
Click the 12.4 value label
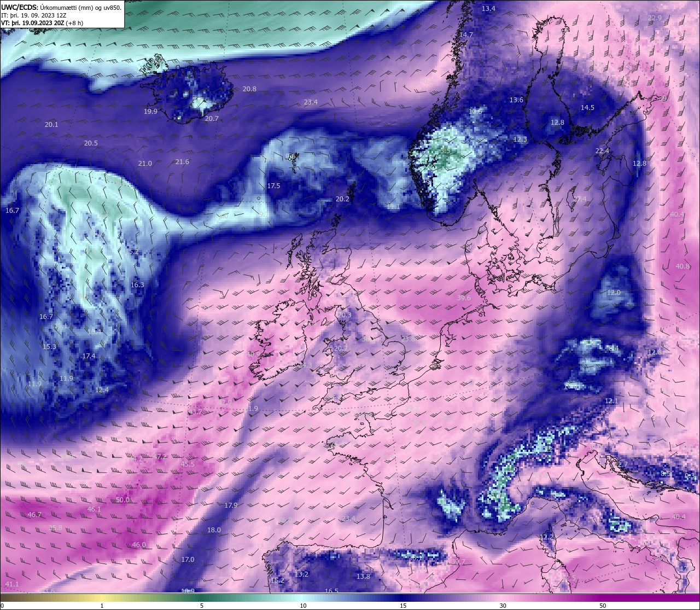[x=102, y=390]
